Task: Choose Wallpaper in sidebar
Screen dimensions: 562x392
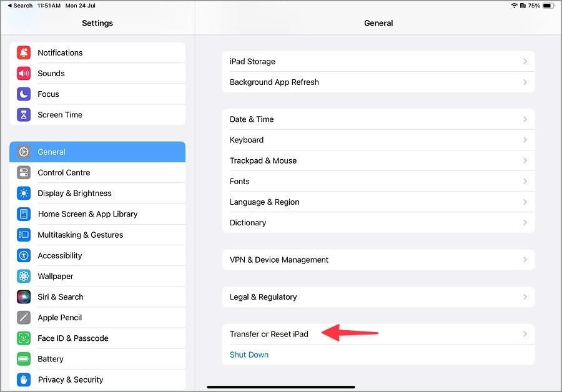Action: tap(97, 277)
